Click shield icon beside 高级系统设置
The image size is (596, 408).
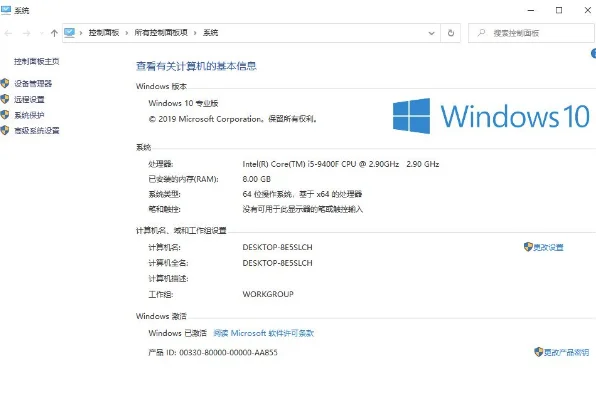(5, 130)
